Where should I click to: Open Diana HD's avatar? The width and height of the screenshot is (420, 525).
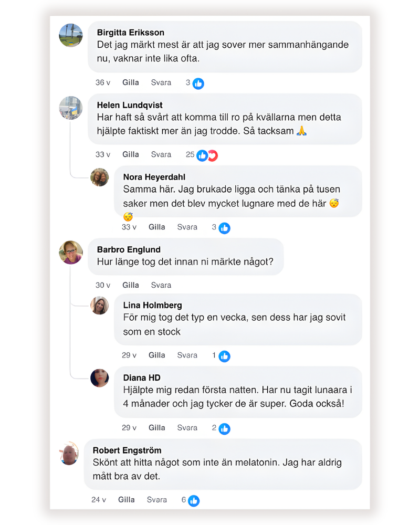[99, 378]
